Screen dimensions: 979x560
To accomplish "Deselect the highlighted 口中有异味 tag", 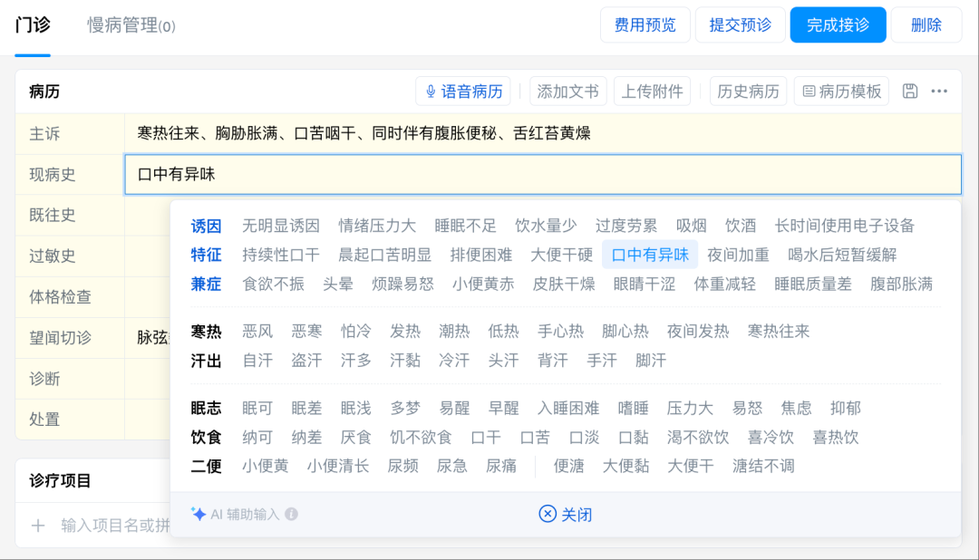I will (649, 255).
